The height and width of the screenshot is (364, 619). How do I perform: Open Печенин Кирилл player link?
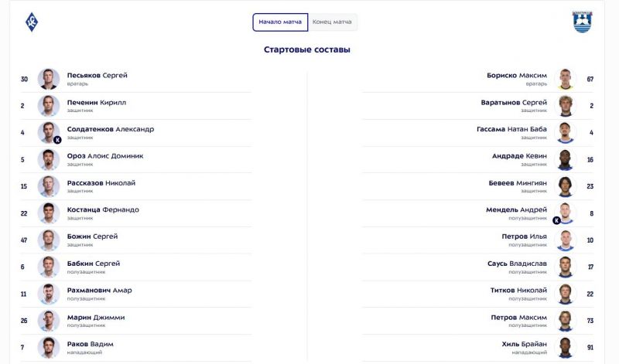click(x=96, y=103)
